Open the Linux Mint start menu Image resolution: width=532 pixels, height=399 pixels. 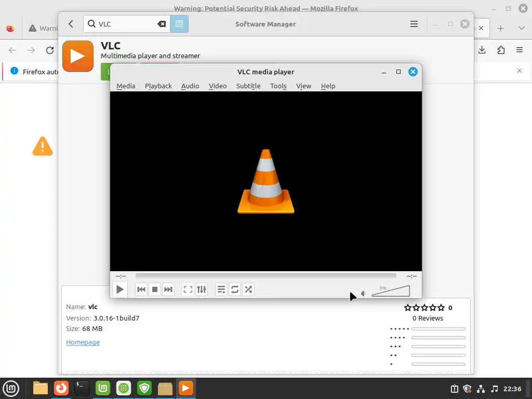click(11, 389)
